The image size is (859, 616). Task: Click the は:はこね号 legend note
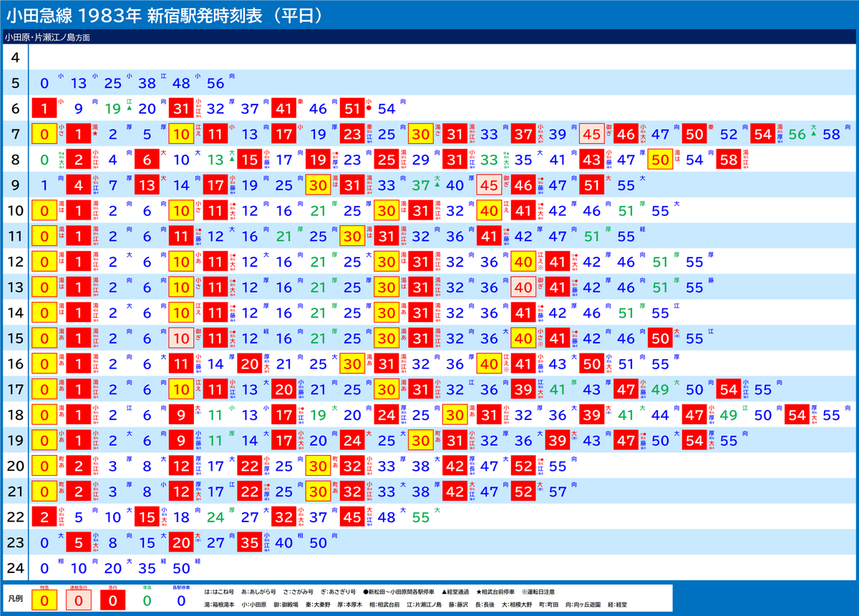219,592
